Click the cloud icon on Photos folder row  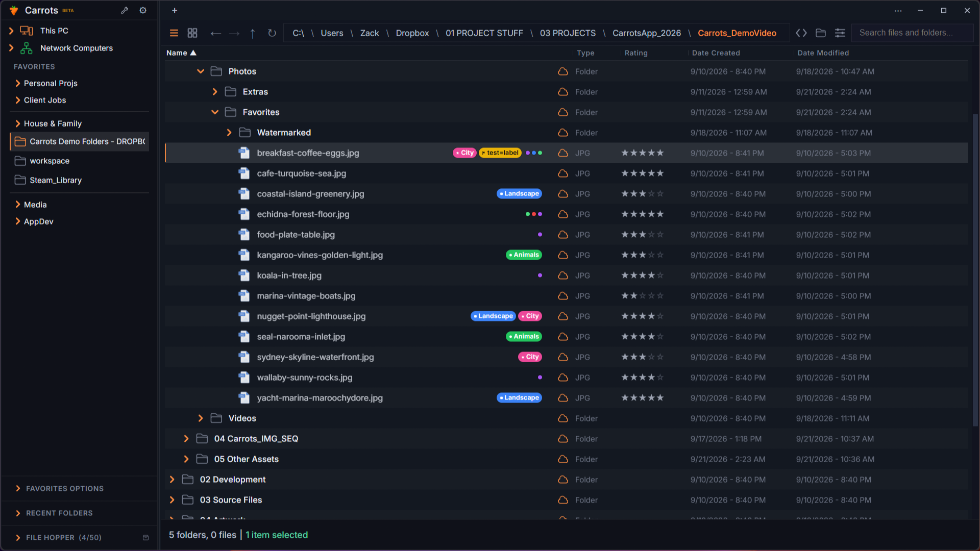(x=563, y=71)
